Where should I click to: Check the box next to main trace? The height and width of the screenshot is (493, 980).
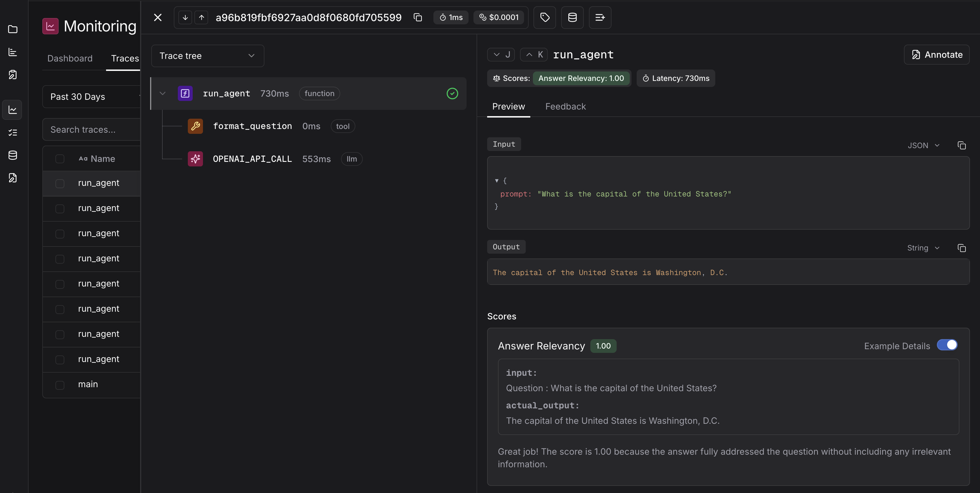tap(60, 385)
